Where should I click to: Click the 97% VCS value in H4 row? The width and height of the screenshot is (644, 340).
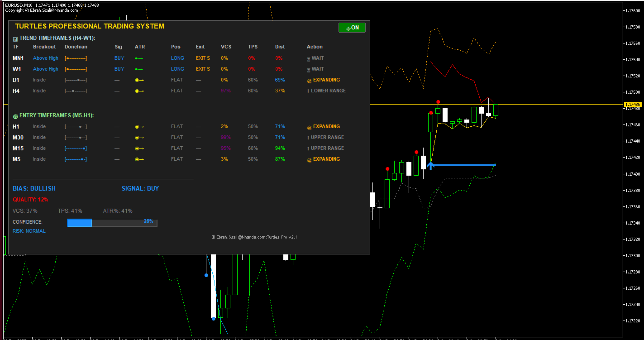226,91
